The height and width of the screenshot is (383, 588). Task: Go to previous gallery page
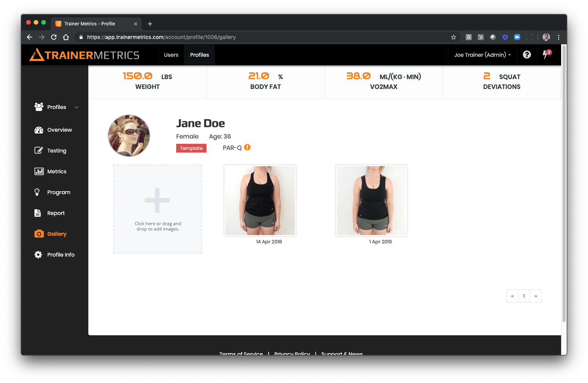point(512,296)
